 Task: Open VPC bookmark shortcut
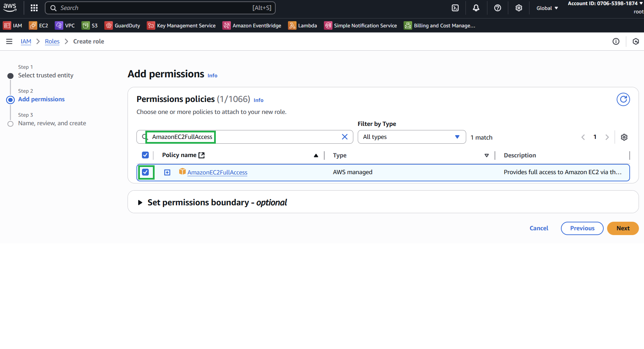65,26
